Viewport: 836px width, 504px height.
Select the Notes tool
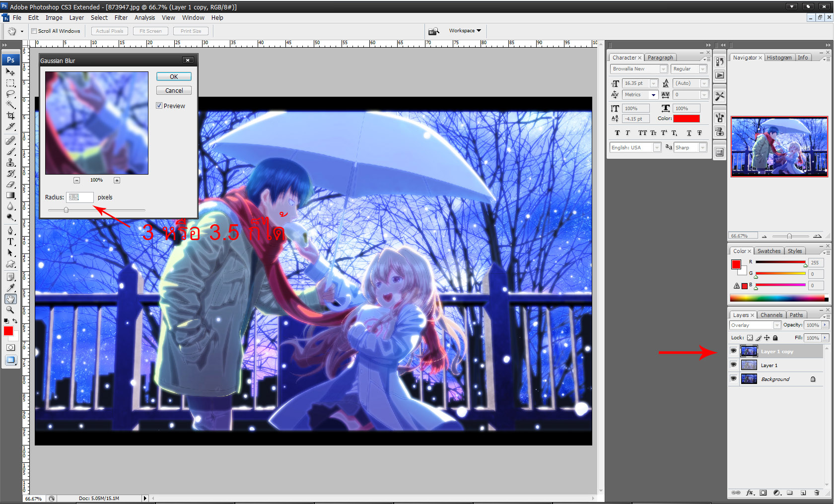pyautogui.click(x=10, y=277)
